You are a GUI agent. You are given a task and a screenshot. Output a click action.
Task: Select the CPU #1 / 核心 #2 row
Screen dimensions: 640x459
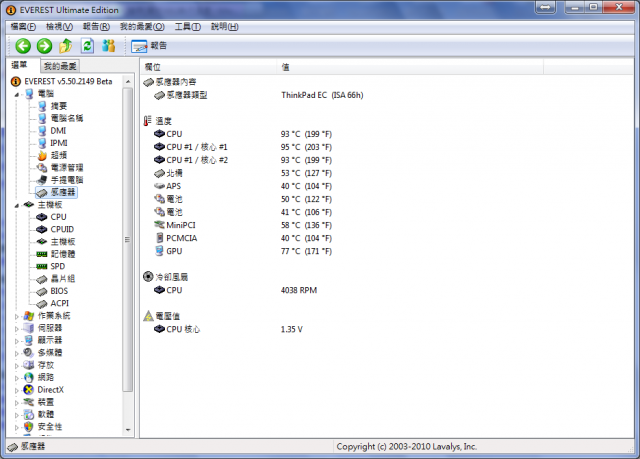click(x=243, y=160)
